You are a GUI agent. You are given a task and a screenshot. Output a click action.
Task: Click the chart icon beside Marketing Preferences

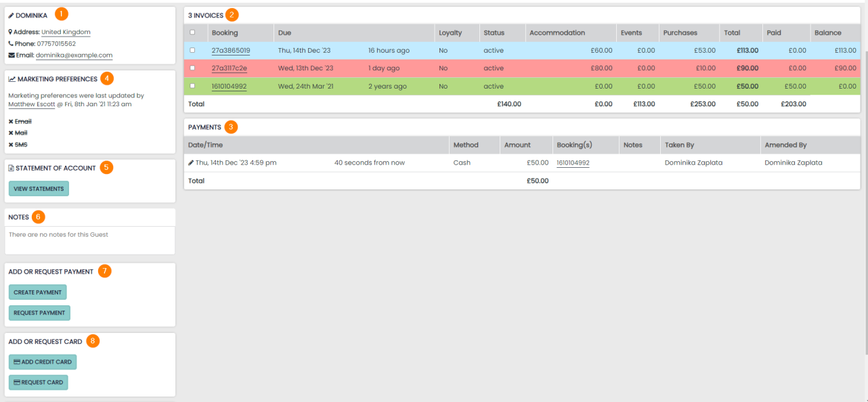click(x=12, y=79)
